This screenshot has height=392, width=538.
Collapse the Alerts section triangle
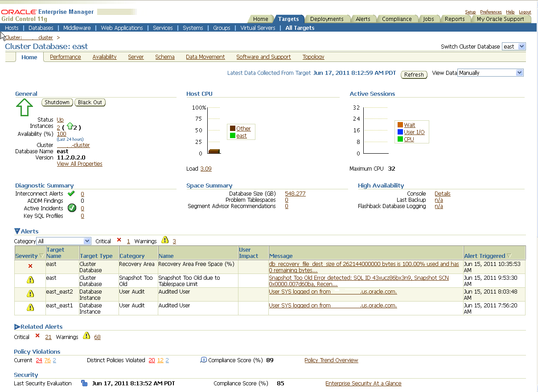coord(17,231)
